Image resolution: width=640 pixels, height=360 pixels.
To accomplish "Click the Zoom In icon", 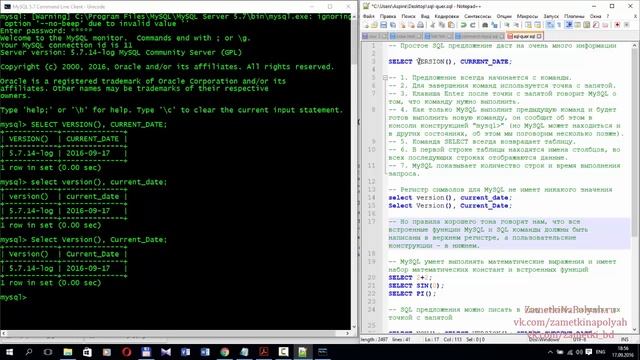I will click(x=507, y=25).
